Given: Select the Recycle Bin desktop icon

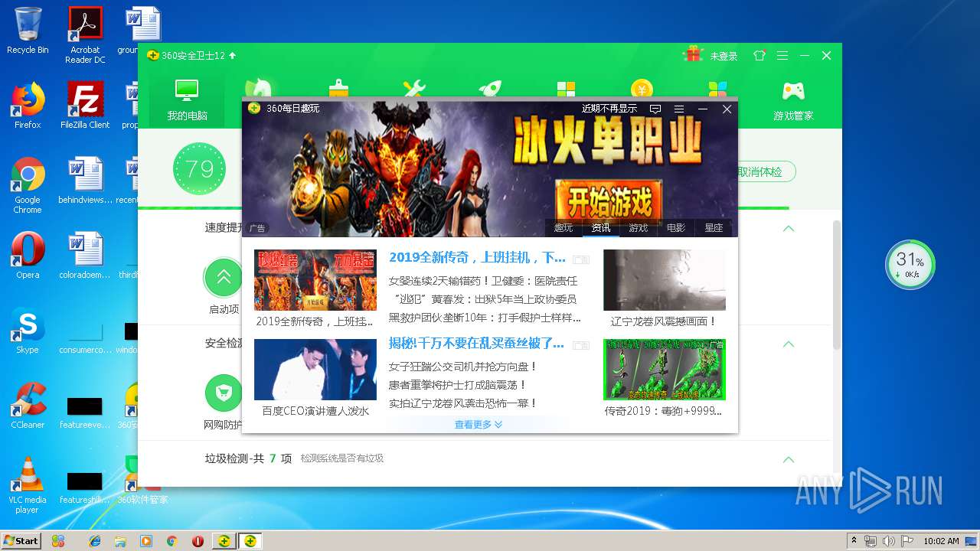Looking at the screenshot, I should point(28,31).
